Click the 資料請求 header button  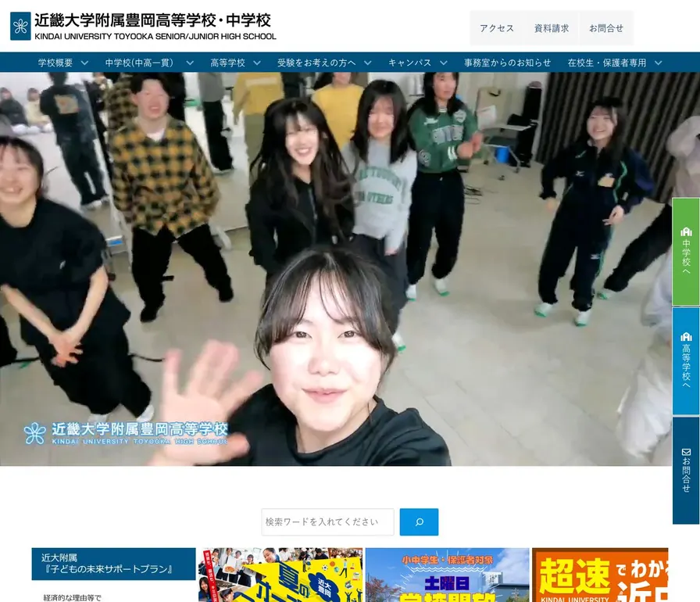click(x=552, y=28)
